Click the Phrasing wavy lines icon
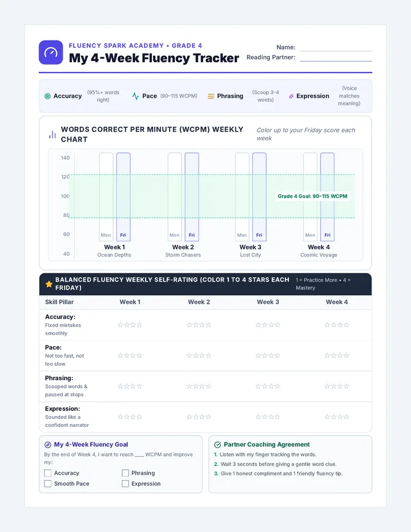Screen dimensions: 411x532 [x=211, y=96]
